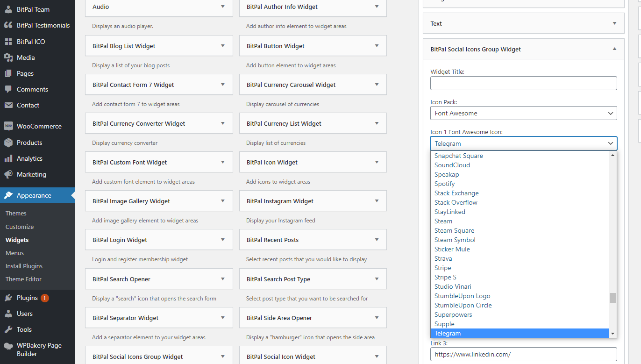
Task: Select Stack Overflow from the list
Action: click(x=520, y=202)
